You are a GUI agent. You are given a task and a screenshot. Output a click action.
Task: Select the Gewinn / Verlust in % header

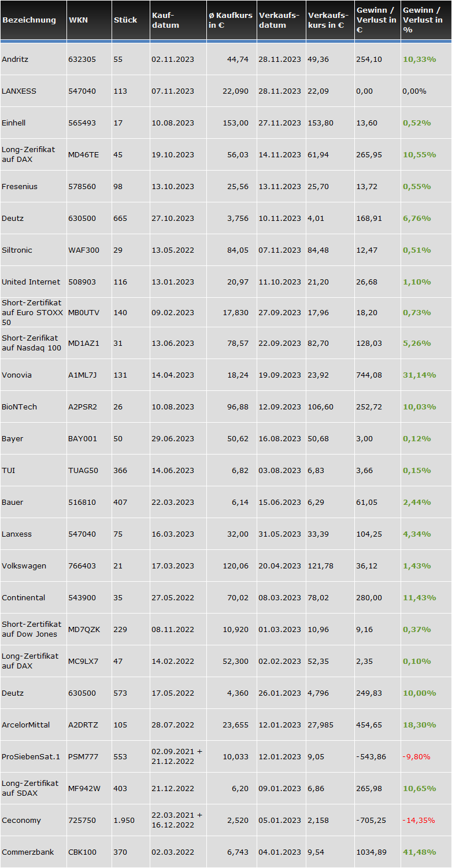423,20
